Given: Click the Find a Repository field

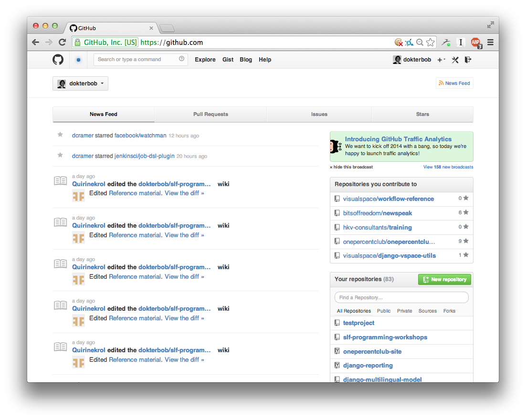Looking at the screenshot, I should tap(401, 298).
